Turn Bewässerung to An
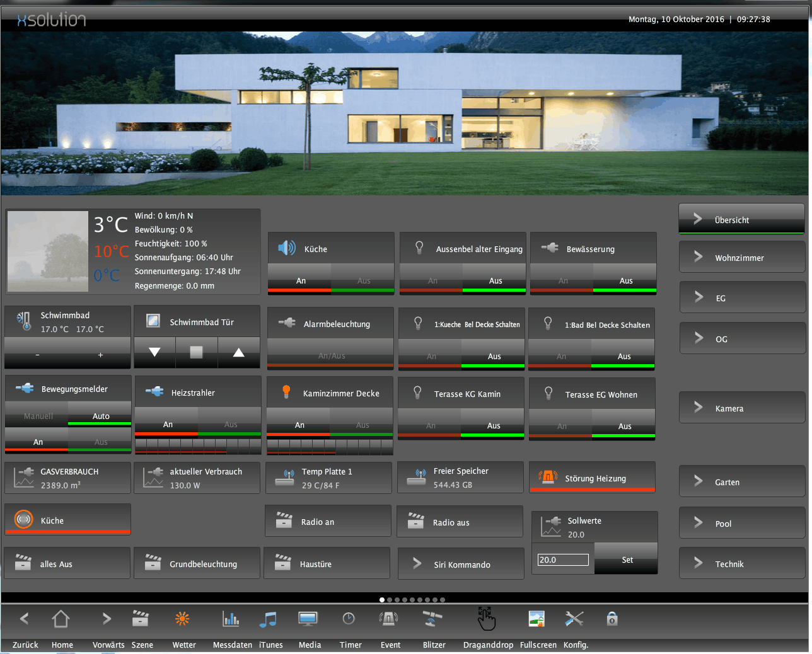 click(562, 281)
